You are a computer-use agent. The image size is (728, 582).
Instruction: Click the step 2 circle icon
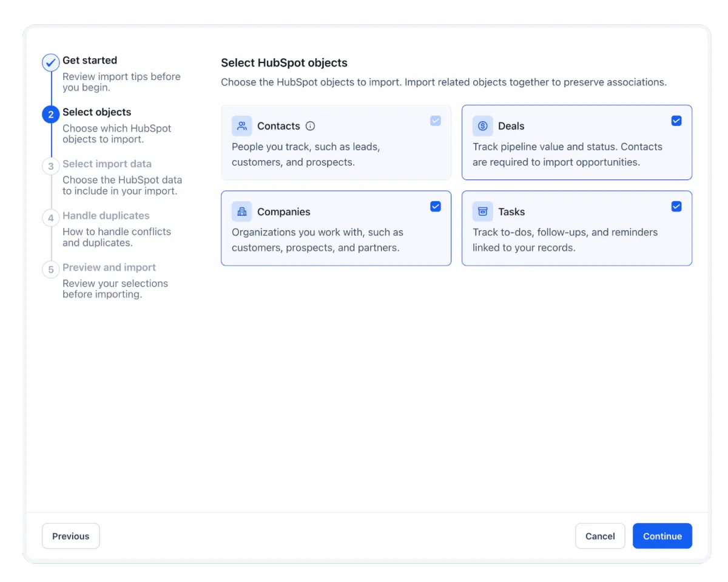point(51,114)
